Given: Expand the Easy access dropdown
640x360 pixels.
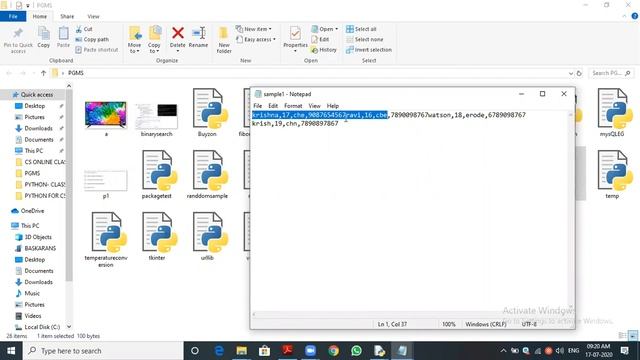Looking at the screenshot, I should (274, 40).
